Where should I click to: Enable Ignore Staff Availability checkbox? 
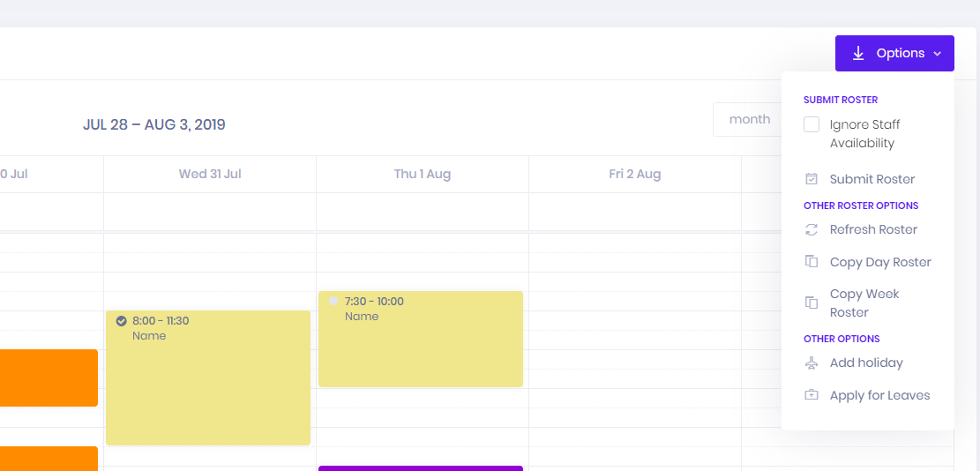pyautogui.click(x=812, y=125)
